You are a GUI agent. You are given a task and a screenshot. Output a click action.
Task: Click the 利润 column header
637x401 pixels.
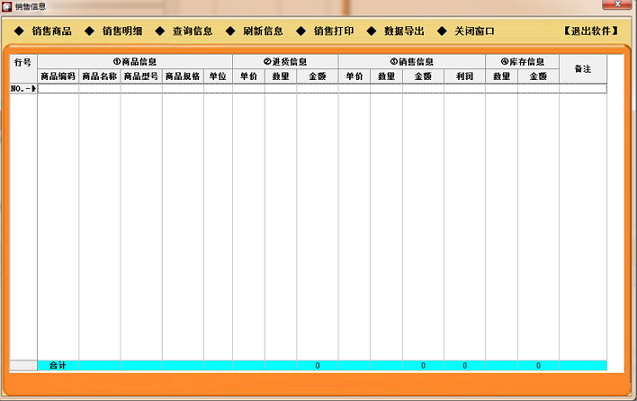point(465,76)
